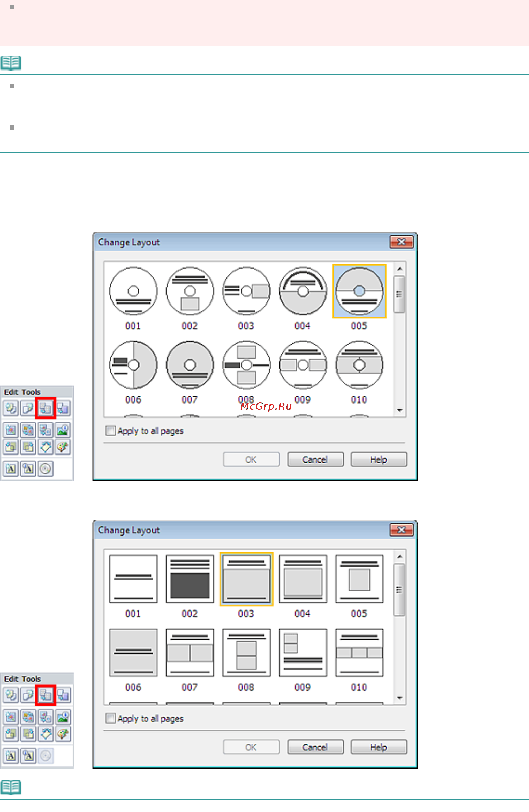The image size is (529, 812).
Task: Click scroll down arrow in page layout list
Action: pyautogui.click(x=399, y=698)
